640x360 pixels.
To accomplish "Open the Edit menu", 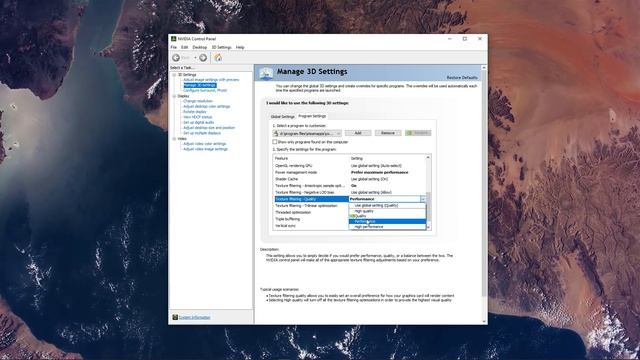I will coord(184,47).
